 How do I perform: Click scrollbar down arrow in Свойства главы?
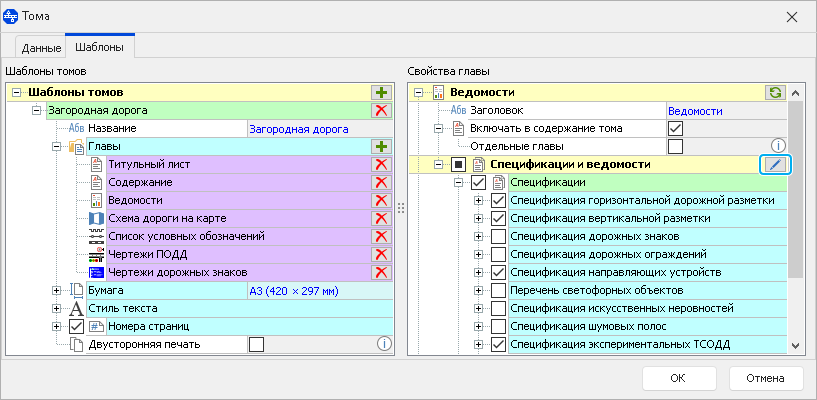click(x=795, y=345)
